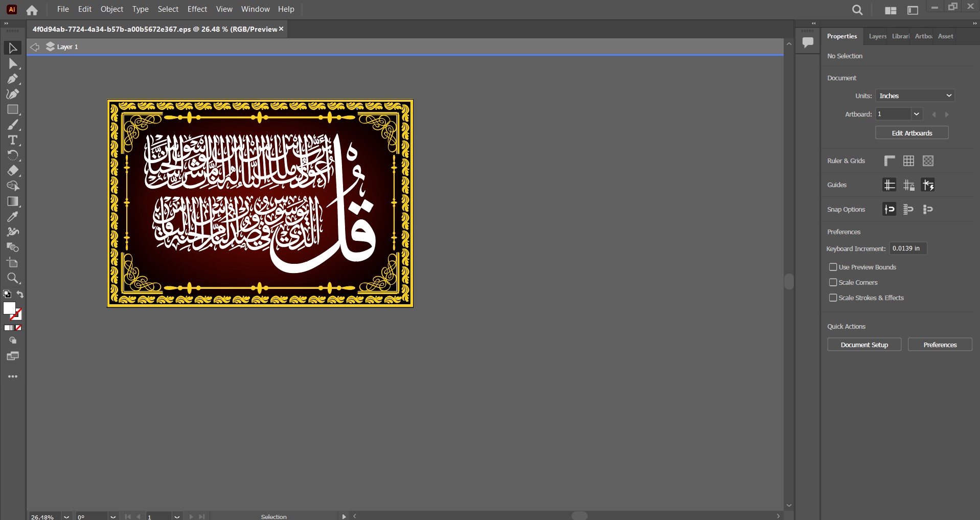Select the Type tool
Screen dimensions: 980x520
pyautogui.click(x=13, y=140)
